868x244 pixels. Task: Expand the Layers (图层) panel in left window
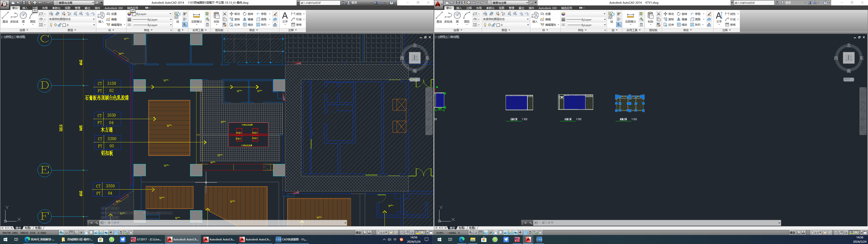click(72, 30)
